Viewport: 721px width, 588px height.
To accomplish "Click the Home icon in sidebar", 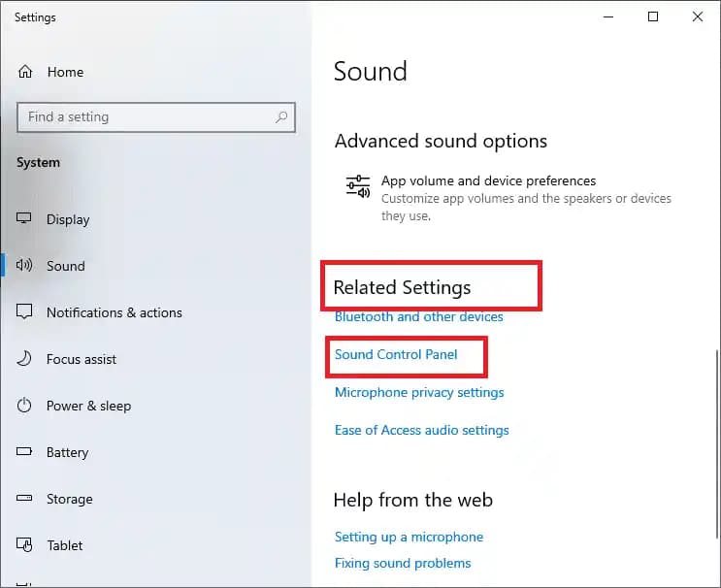I will [x=25, y=72].
